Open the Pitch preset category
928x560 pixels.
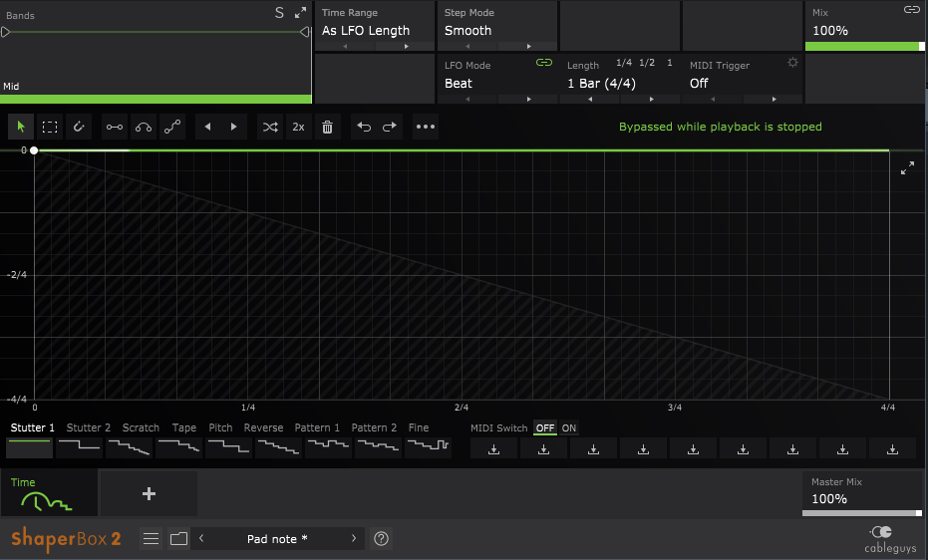(220, 427)
